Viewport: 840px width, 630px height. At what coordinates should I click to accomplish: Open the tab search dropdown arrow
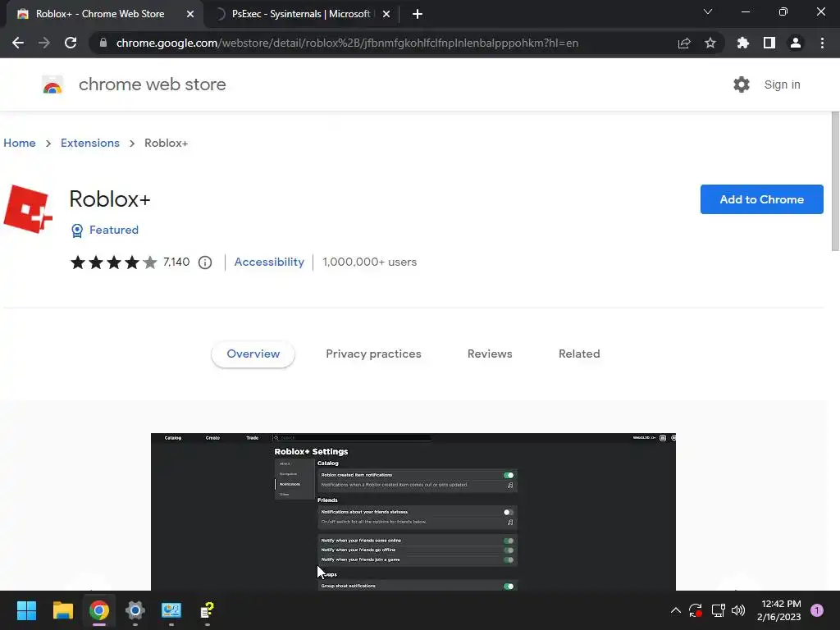click(708, 11)
